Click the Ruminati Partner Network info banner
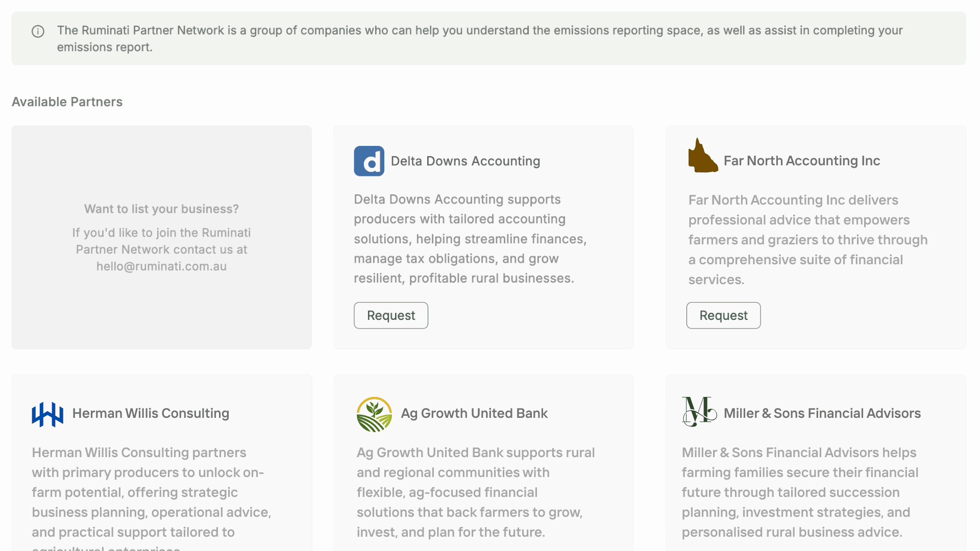 (488, 39)
